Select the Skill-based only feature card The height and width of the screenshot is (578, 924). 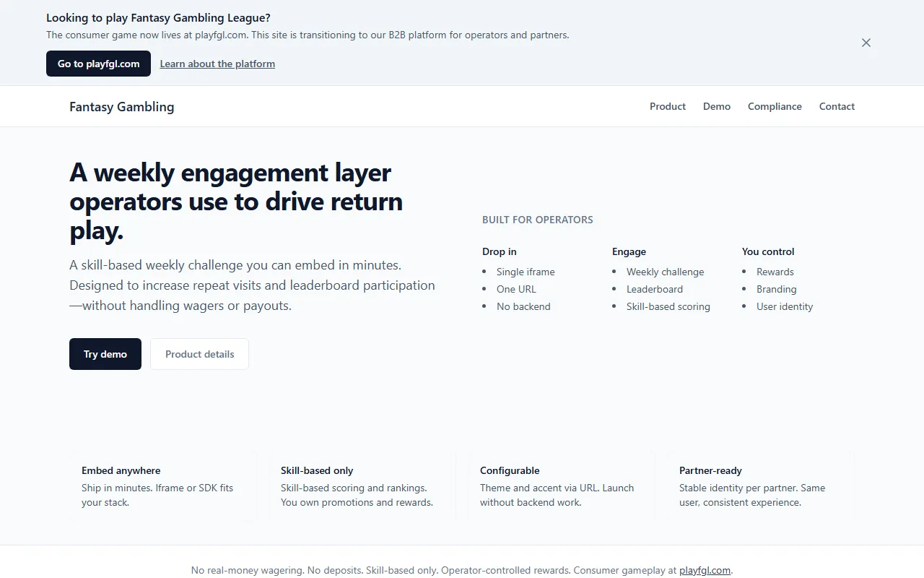point(362,486)
